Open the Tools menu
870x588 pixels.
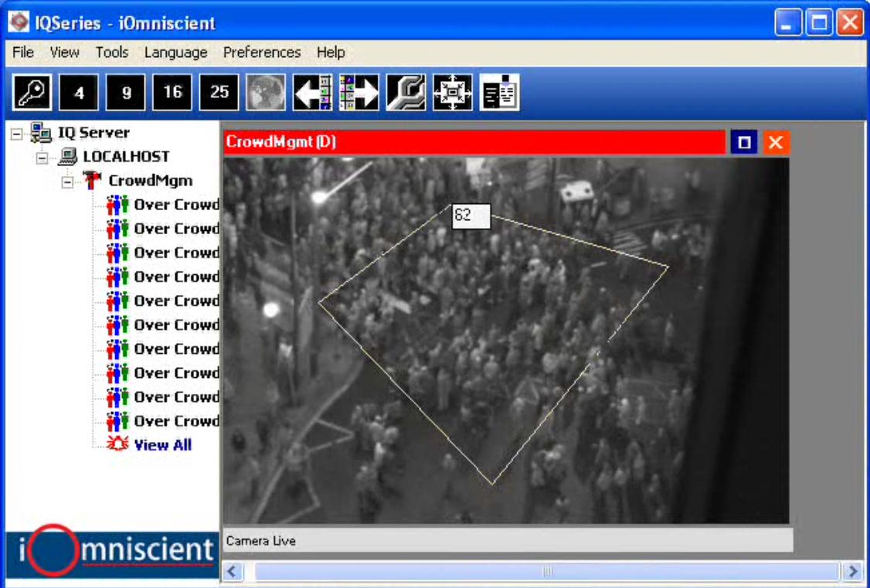tap(111, 53)
